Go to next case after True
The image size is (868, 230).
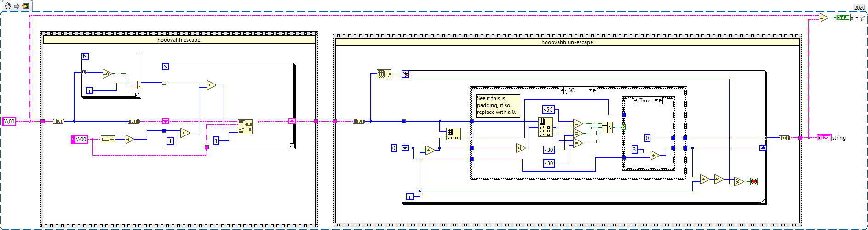661,100
